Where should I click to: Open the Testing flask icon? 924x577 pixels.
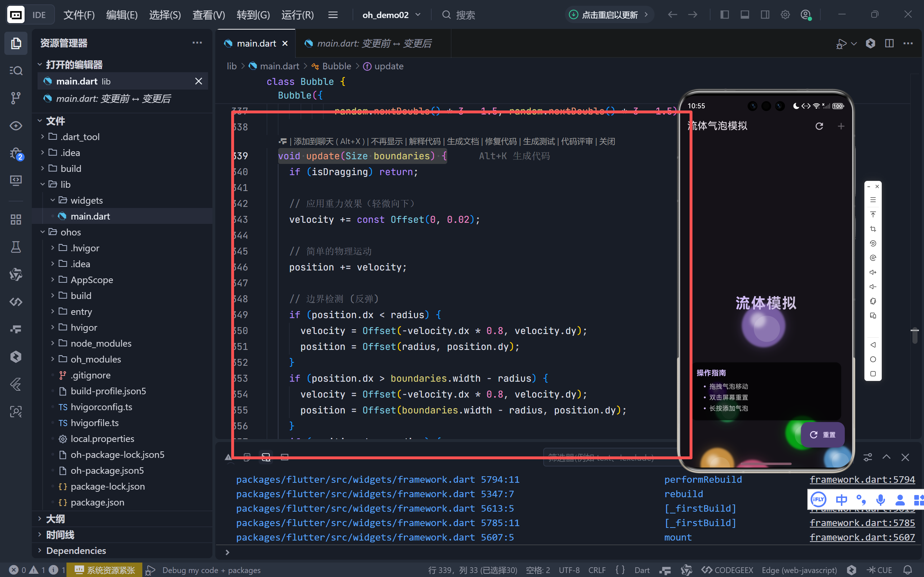point(16,247)
